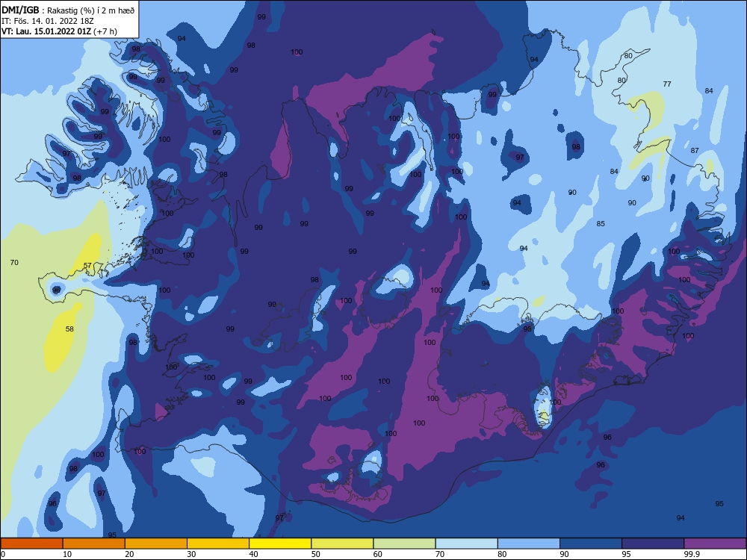Viewport: 747px width, 560px height.
Task: Click the '0' tick label on the color scale
Action: click(2, 554)
